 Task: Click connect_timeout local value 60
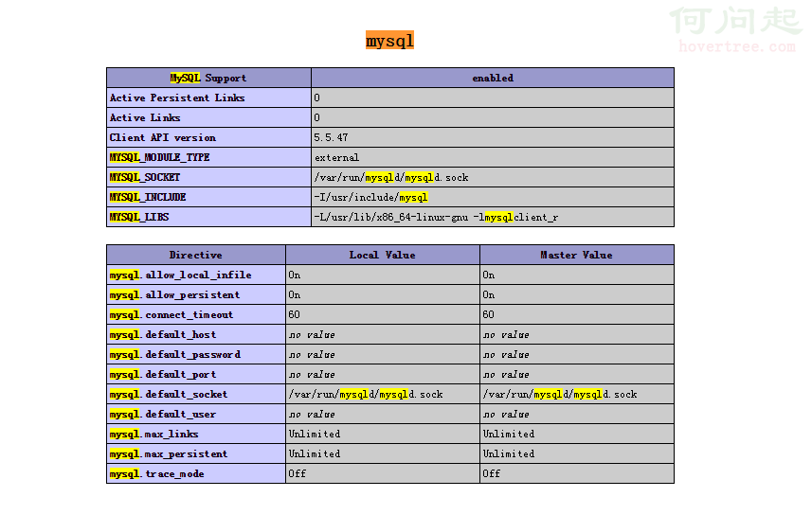pos(294,314)
